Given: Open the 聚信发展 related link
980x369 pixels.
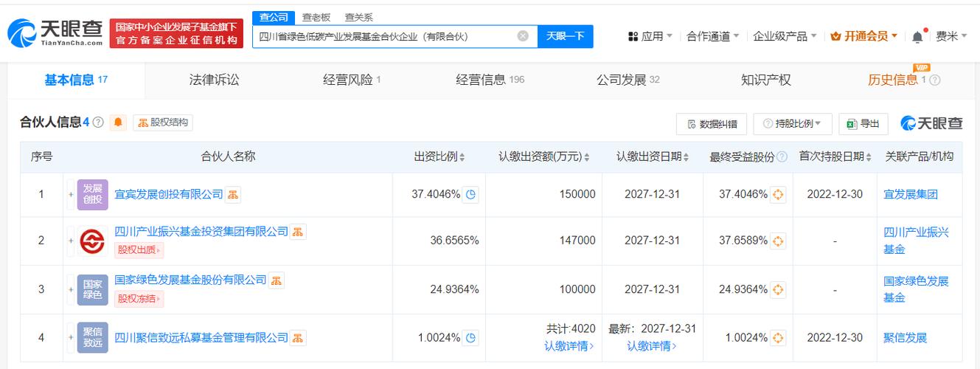Looking at the screenshot, I should [x=905, y=338].
